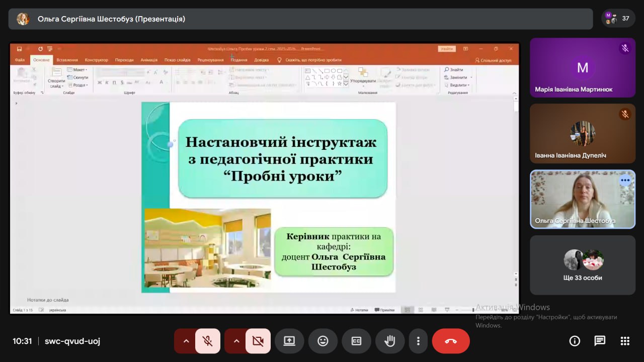Select the Марія Іванівна Мартинюк video tile
This screenshot has width=644, height=362.
pos(582,68)
